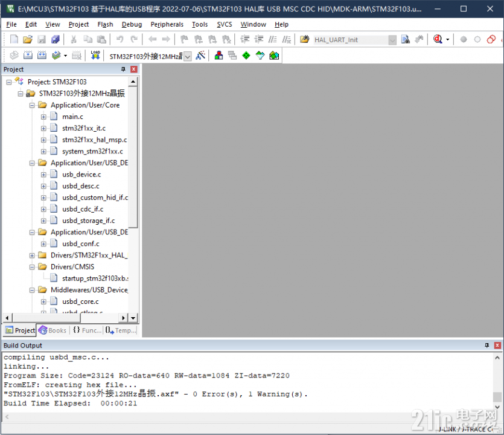Collapse the Project: STM32F103 tree root
This screenshot has height=435, width=504.
[9, 82]
